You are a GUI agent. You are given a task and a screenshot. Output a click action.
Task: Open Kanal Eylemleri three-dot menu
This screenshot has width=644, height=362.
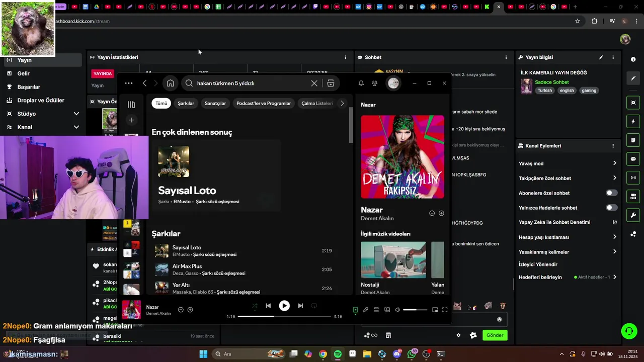tap(613, 146)
